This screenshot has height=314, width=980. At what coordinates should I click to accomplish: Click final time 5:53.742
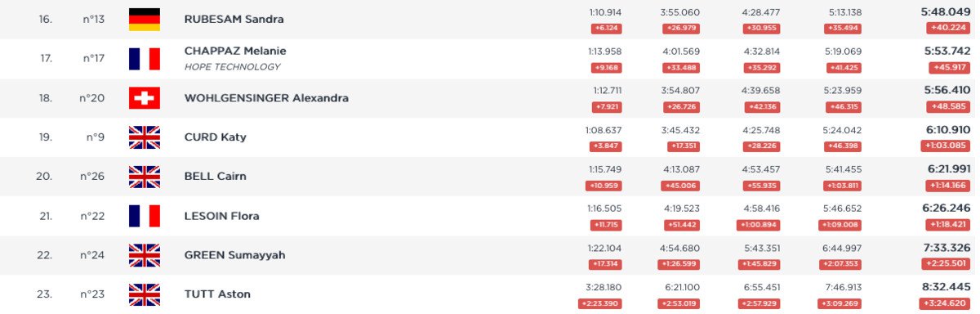coord(947,51)
